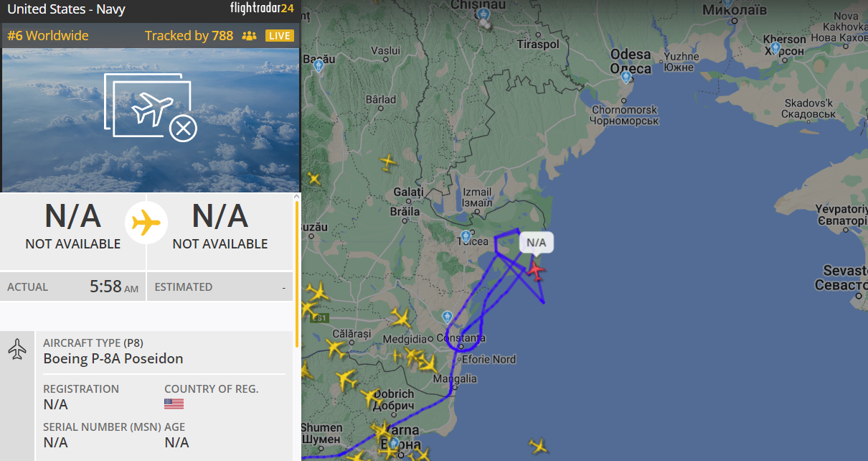Screen dimensions: 868x461
Task: Click the Chisinau airport pin marker
Action: click(x=483, y=14)
